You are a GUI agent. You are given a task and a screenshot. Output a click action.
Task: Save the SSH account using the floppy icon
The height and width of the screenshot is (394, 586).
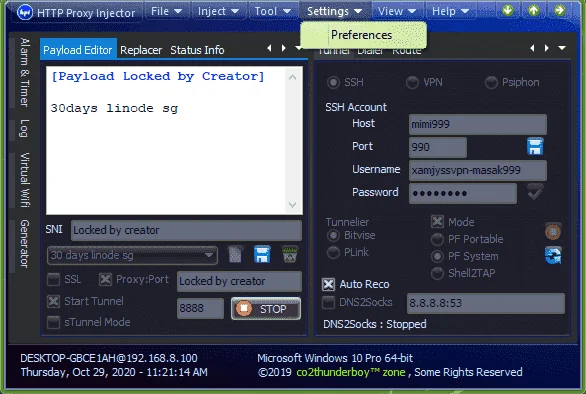[535, 147]
